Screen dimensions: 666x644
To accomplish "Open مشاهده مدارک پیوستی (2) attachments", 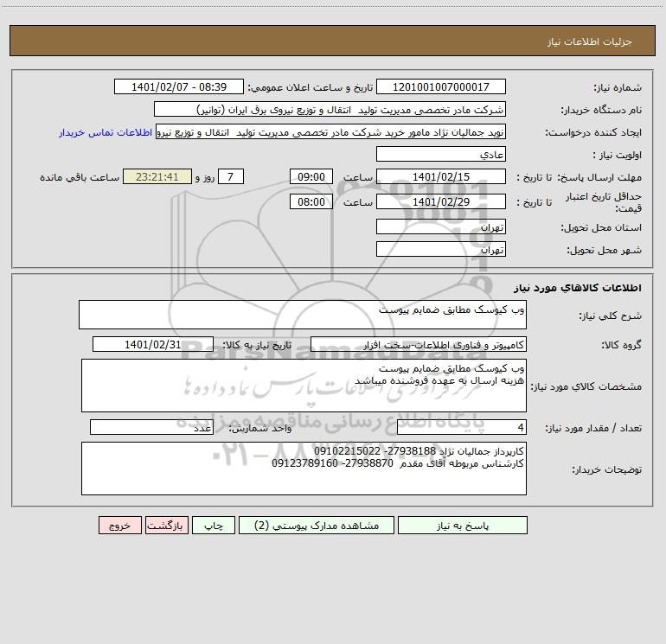I will 317,525.
